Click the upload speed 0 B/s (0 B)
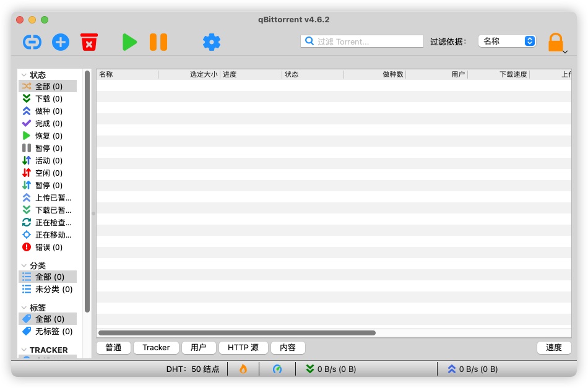 click(x=473, y=369)
